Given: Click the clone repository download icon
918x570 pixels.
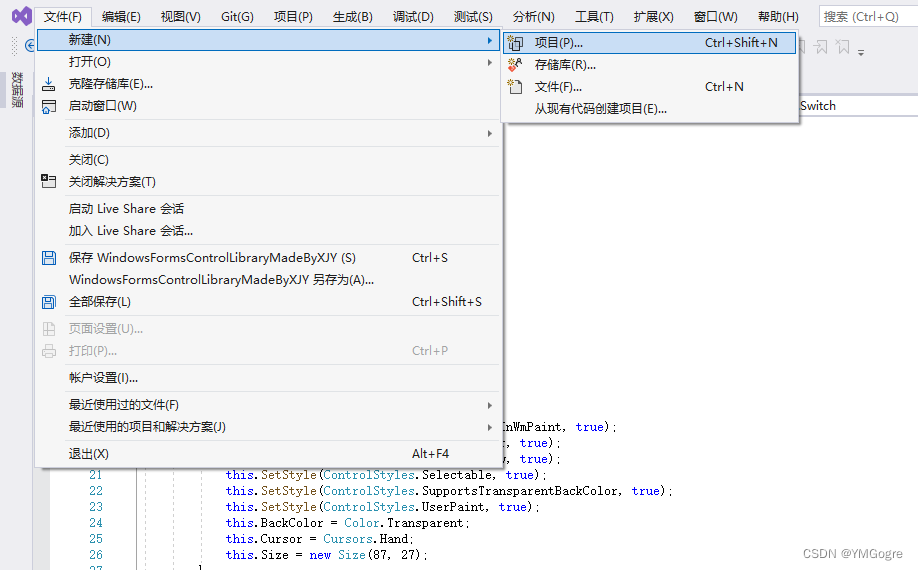Looking at the screenshot, I should [x=49, y=84].
